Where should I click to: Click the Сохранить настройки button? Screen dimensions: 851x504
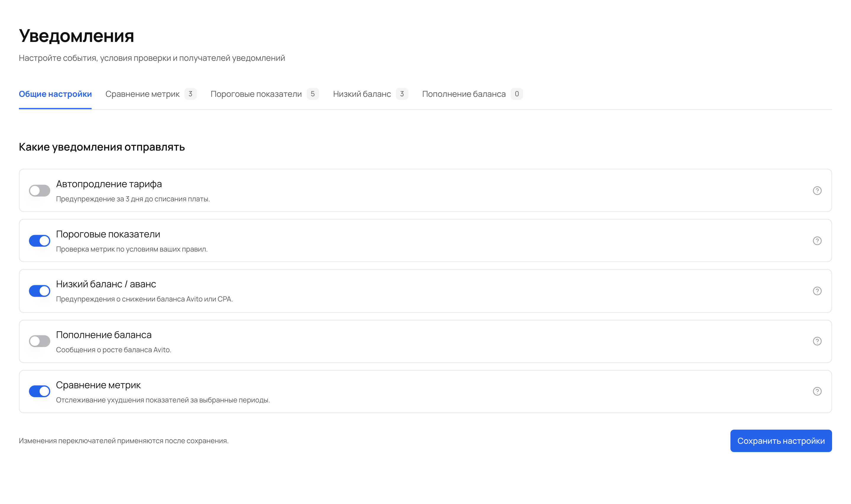(781, 441)
